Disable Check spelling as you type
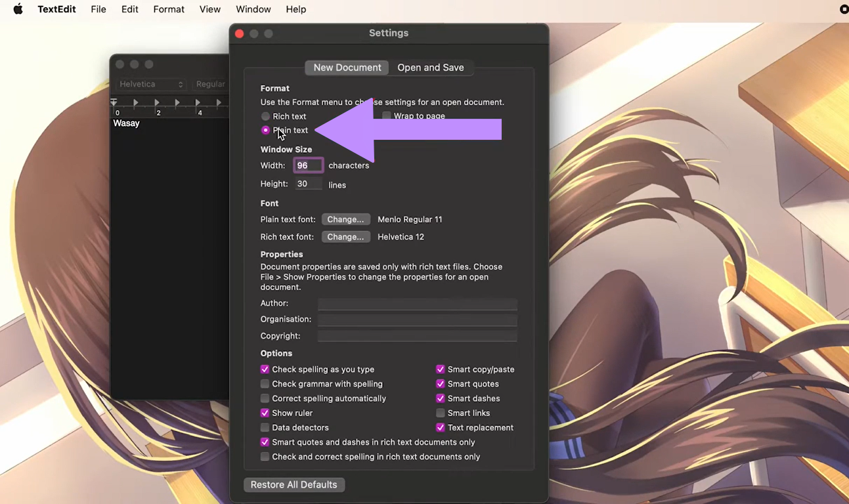849x504 pixels. point(265,369)
